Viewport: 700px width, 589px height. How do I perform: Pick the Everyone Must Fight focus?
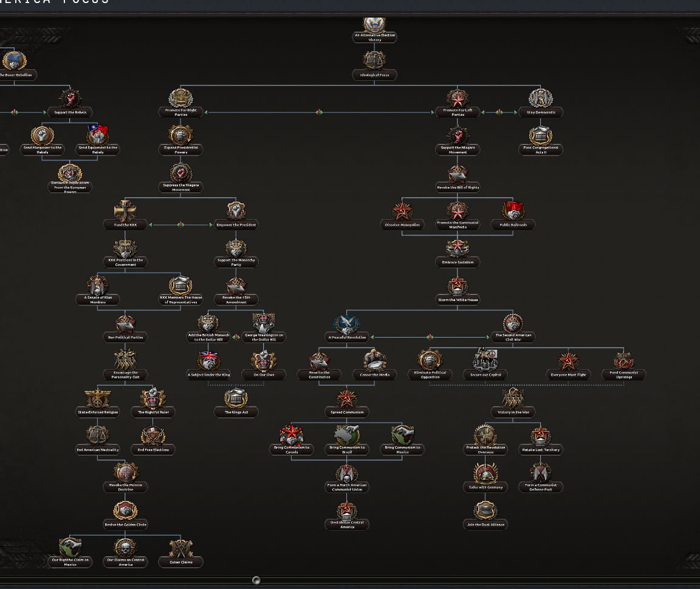[x=568, y=366]
